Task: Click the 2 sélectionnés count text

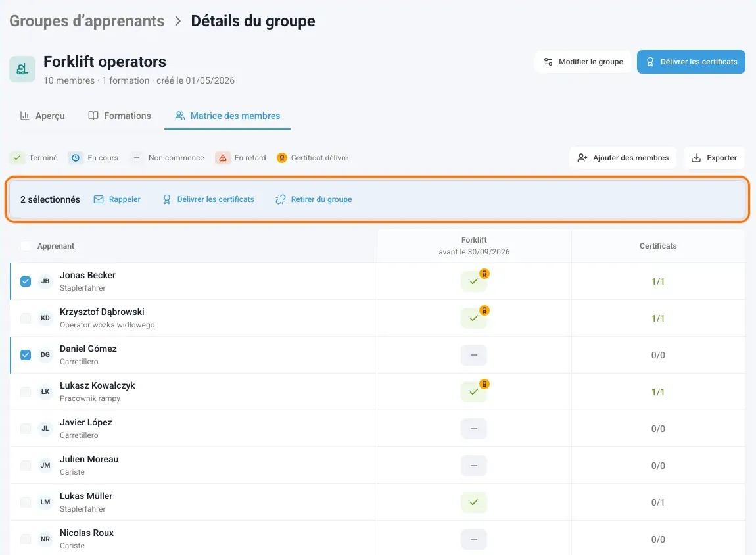Action: coord(50,199)
